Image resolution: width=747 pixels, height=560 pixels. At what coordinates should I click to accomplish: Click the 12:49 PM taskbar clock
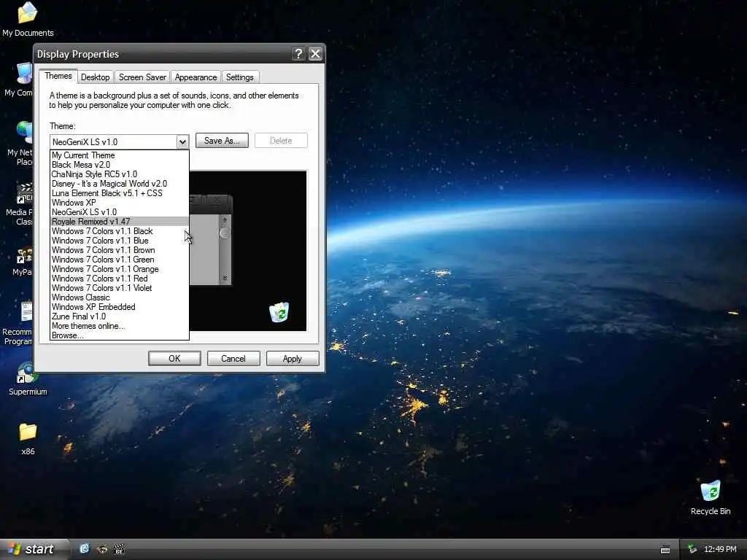coord(720,550)
